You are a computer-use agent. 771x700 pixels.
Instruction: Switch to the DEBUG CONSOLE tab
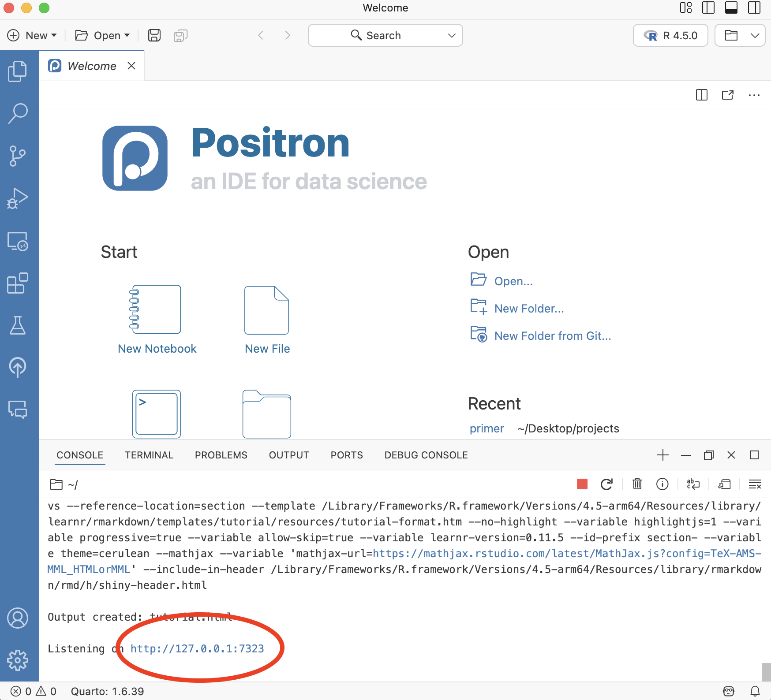coord(426,455)
